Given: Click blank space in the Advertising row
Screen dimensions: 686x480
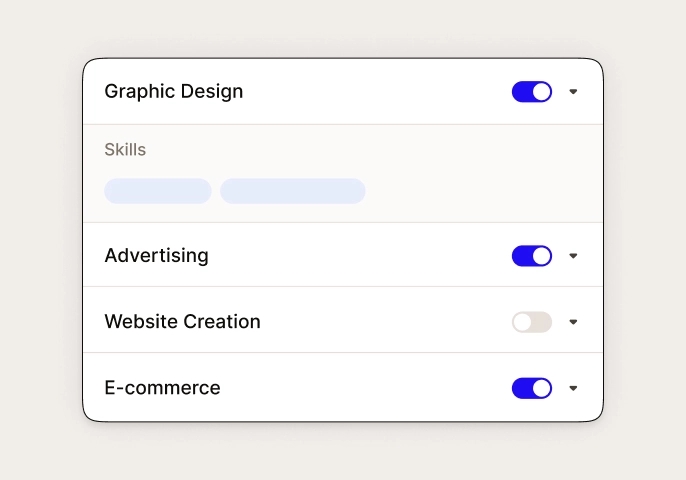Looking at the screenshot, I should coord(359,256).
